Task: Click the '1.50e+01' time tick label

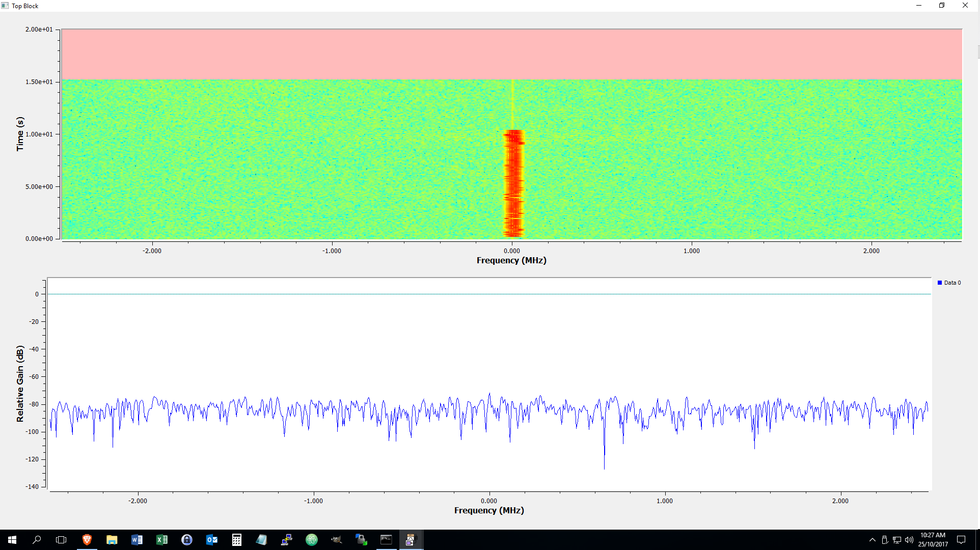Action: (39, 82)
